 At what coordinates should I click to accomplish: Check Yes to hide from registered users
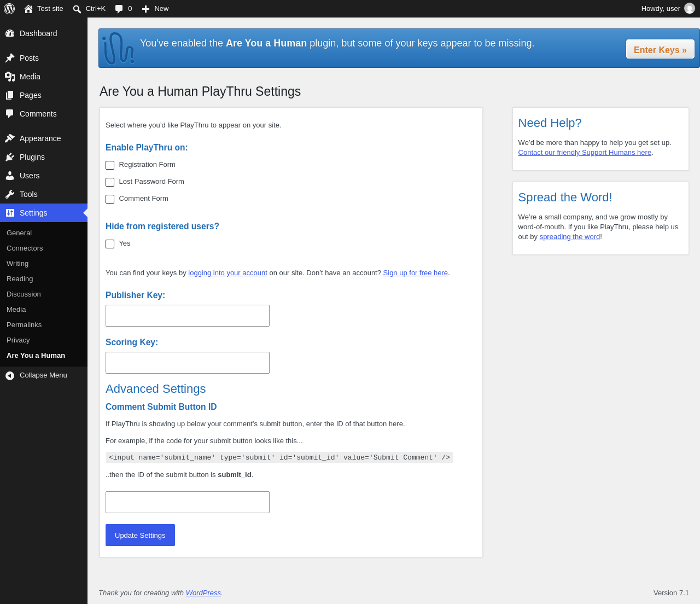(110, 244)
